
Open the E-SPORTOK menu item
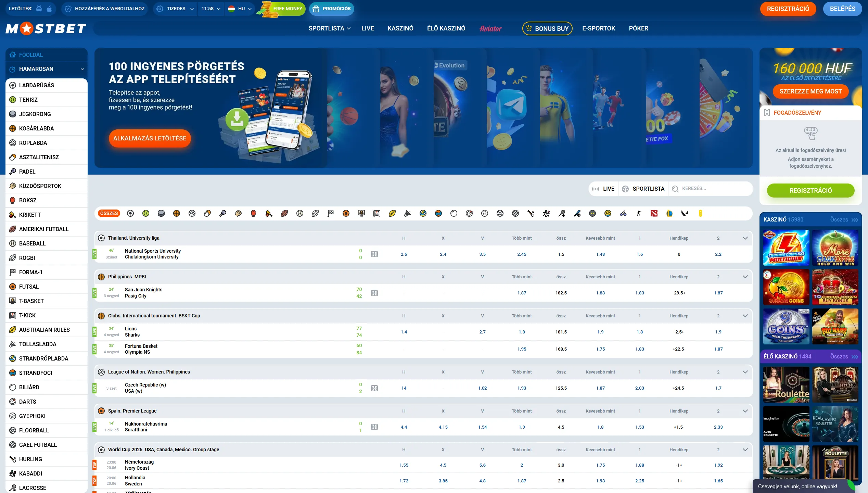coord(599,28)
